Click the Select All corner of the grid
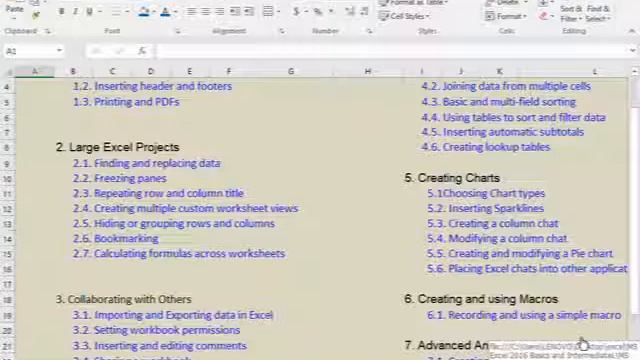640x360 pixels. [x=9, y=72]
